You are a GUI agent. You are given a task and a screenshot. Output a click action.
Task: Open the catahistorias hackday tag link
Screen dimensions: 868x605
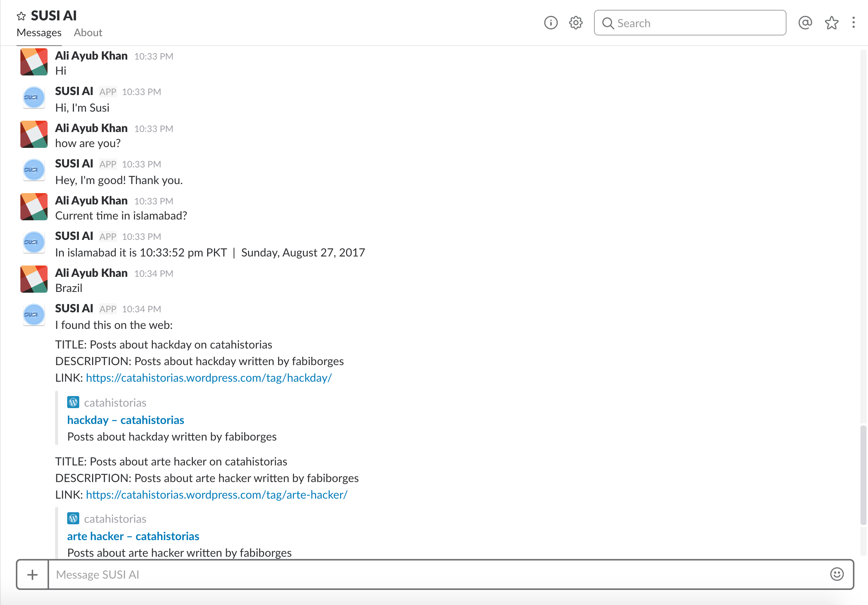coord(209,378)
